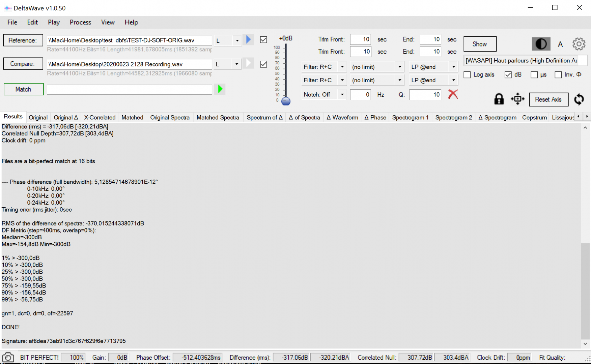Click the green play Match result arrow
The image size is (591, 364).
click(220, 89)
